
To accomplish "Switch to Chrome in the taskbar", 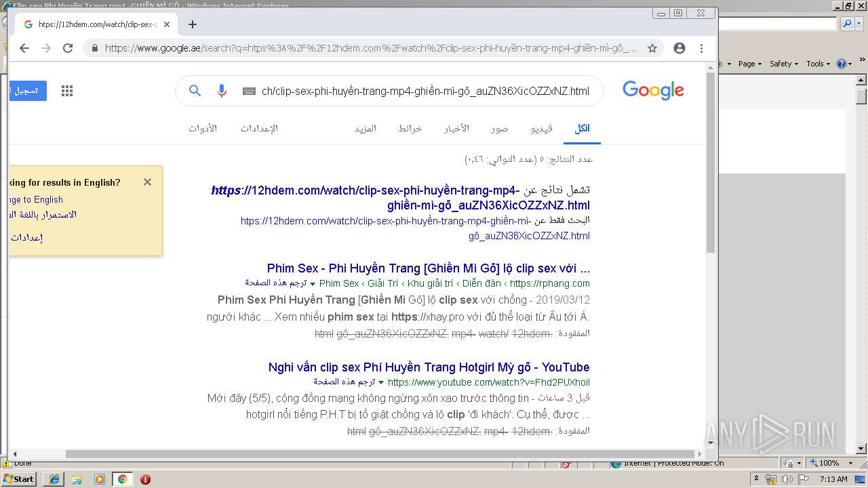I will (123, 479).
